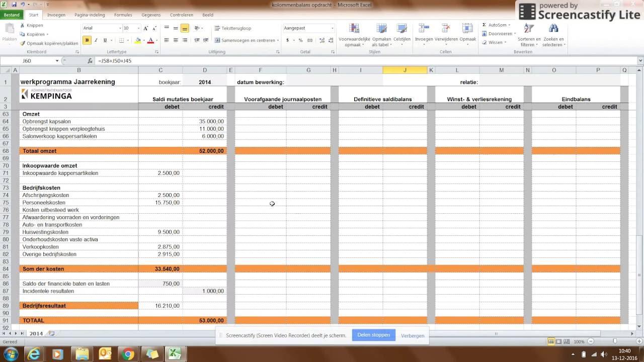
Task: Switch to the Formules tab
Action: click(x=123, y=15)
